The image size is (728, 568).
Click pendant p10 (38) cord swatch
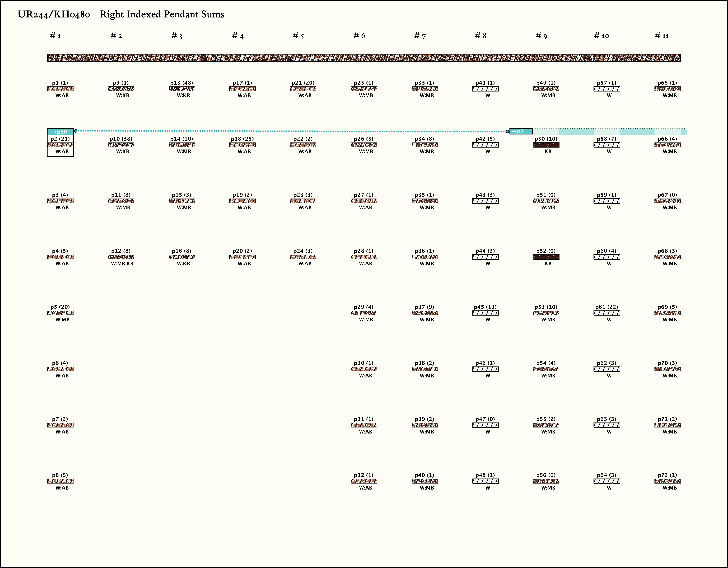click(x=121, y=145)
